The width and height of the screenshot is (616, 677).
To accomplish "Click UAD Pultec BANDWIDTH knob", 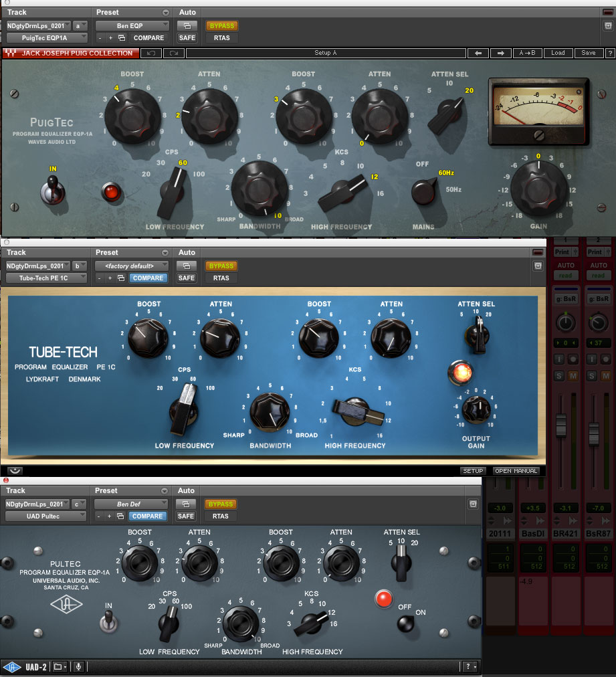I will coord(240,623).
